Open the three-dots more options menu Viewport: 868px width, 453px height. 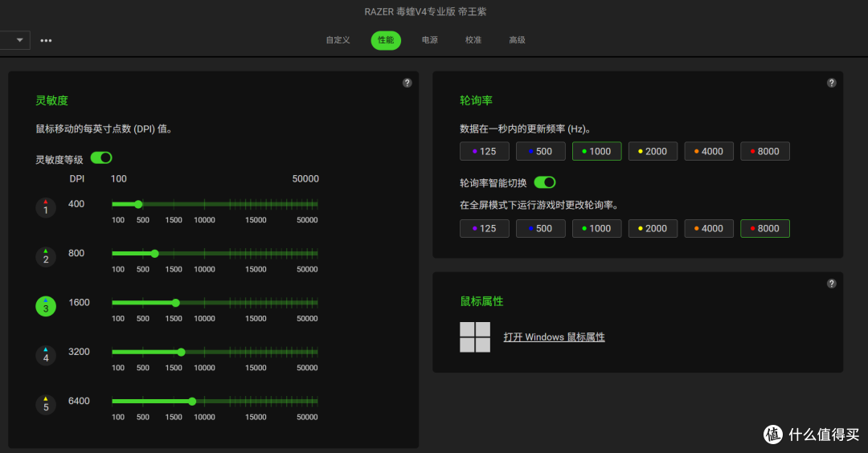tap(46, 40)
